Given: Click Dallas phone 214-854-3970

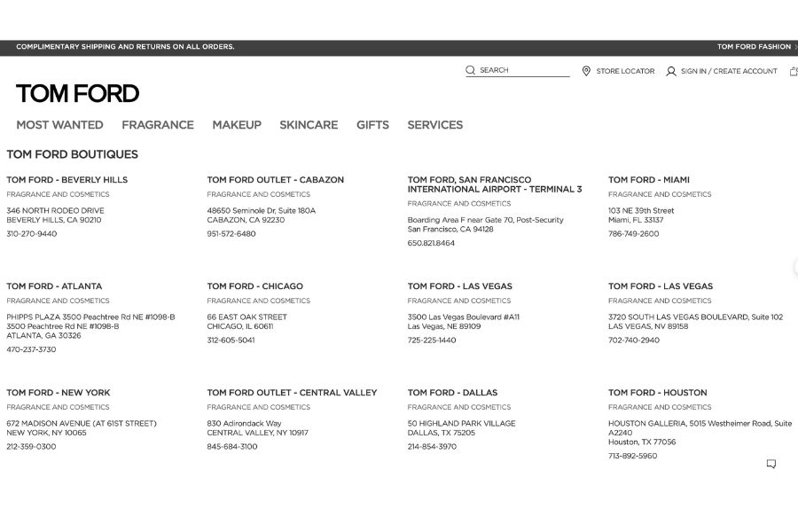Looking at the screenshot, I should (432, 447).
